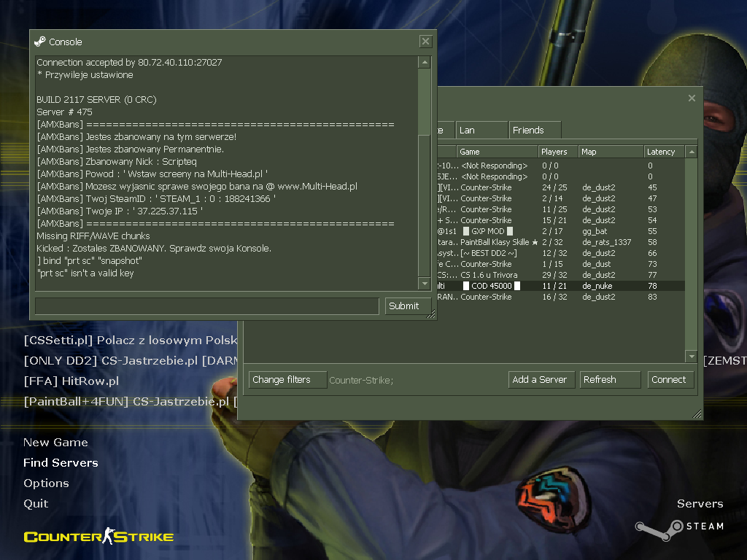
Task: Sort servers by Latency column header
Action: [665, 152]
